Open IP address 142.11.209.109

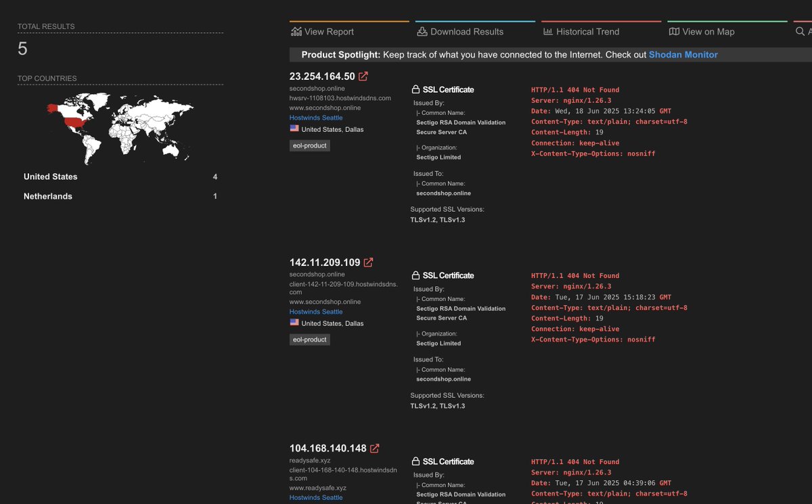(x=325, y=262)
